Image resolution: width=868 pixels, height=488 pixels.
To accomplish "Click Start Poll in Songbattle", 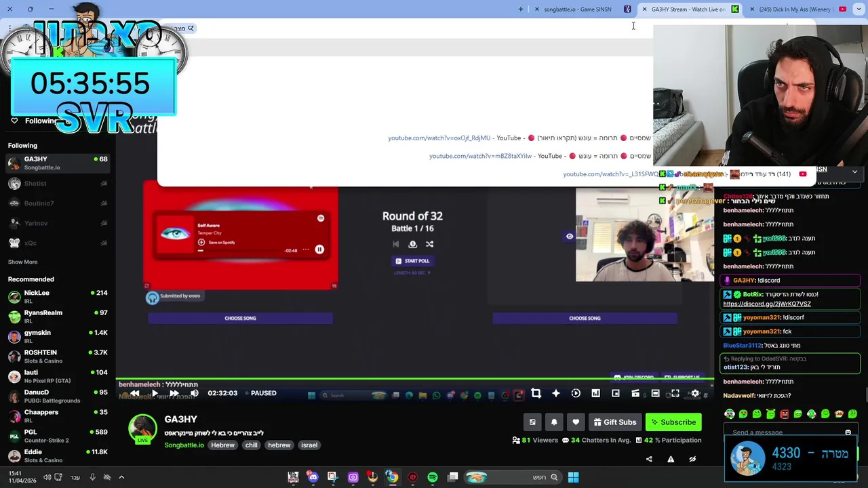I will (x=412, y=261).
